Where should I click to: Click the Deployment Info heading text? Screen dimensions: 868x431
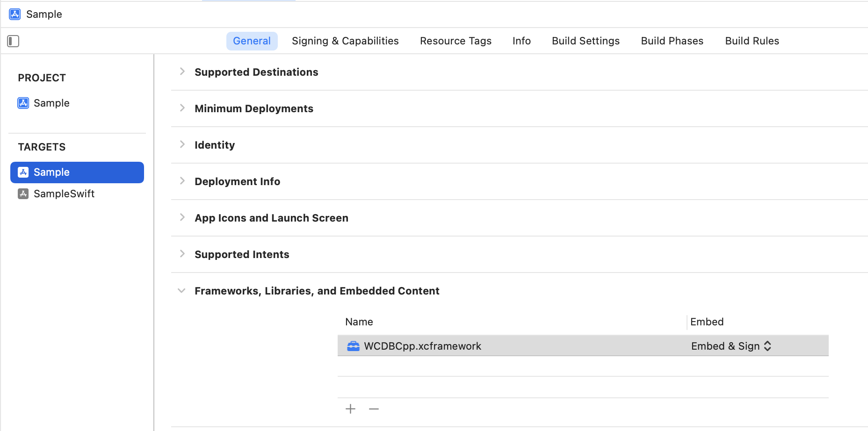(x=237, y=181)
